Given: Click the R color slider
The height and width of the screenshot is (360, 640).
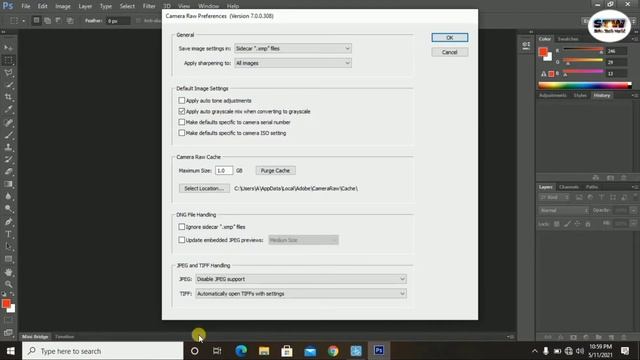Looking at the screenshot, I should coord(583,49).
